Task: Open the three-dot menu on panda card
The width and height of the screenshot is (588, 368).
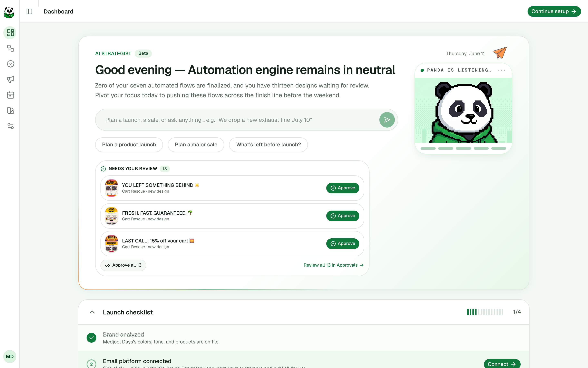Action: click(501, 70)
